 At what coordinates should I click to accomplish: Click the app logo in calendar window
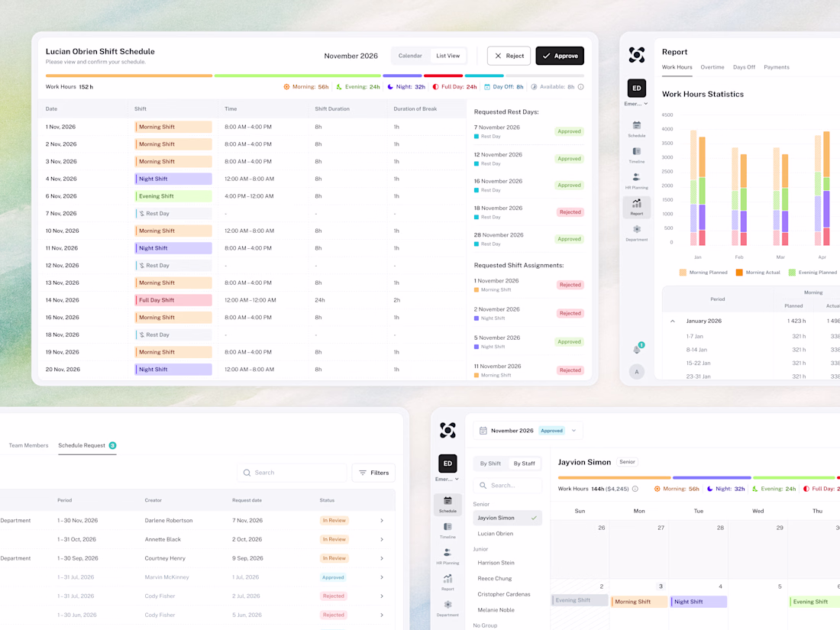click(447, 430)
